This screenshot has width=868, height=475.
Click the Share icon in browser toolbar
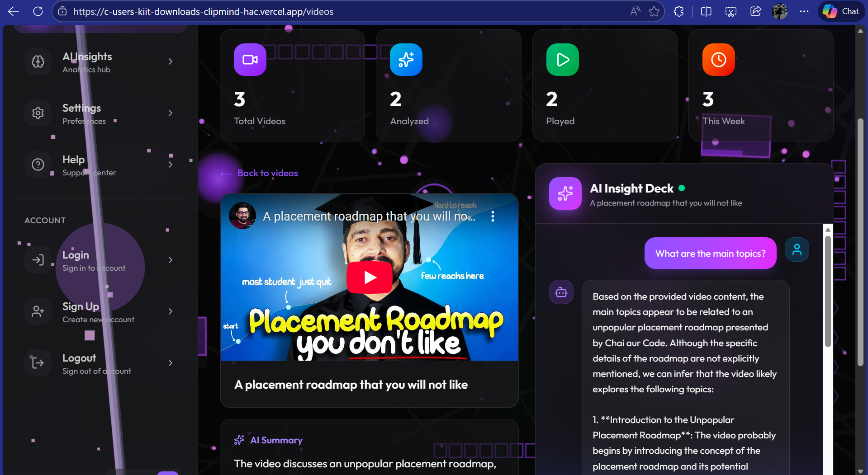pyautogui.click(x=756, y=11)
